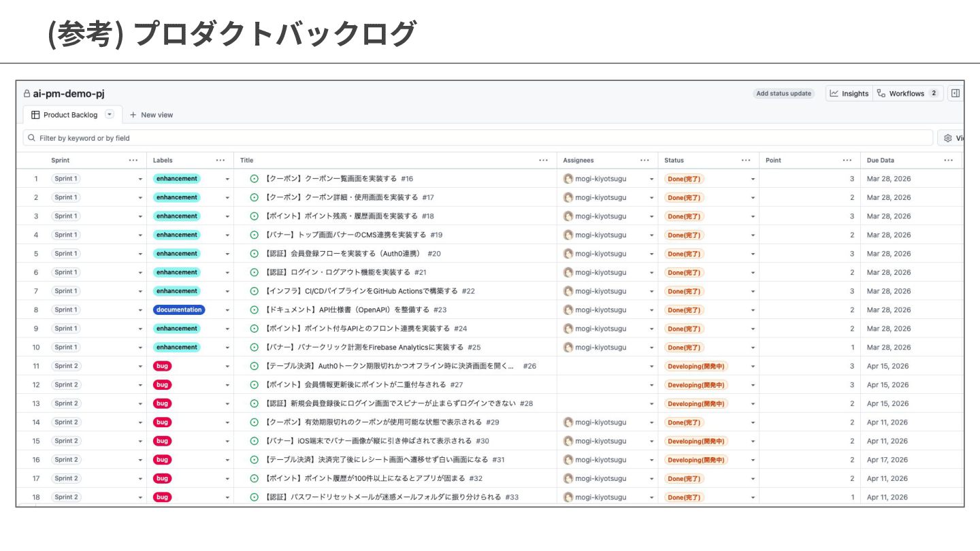Viewport: 980px width, 551px height.
Task: Select the Product Backlog tab
Action: pos(70,115)
